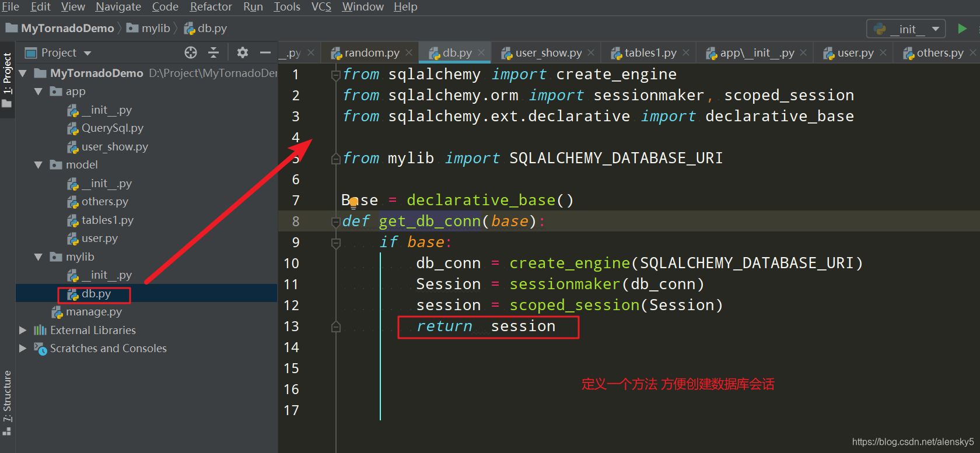
Task: Toggle the 7: Structure side tool window
Action: tap(7, 403)
